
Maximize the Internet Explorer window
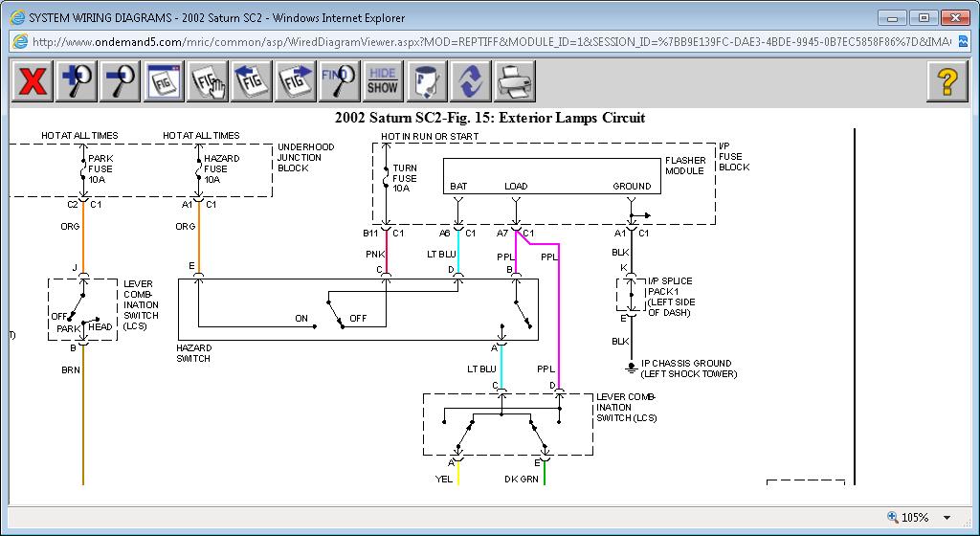pyautogui.click(x=924, y=18)
